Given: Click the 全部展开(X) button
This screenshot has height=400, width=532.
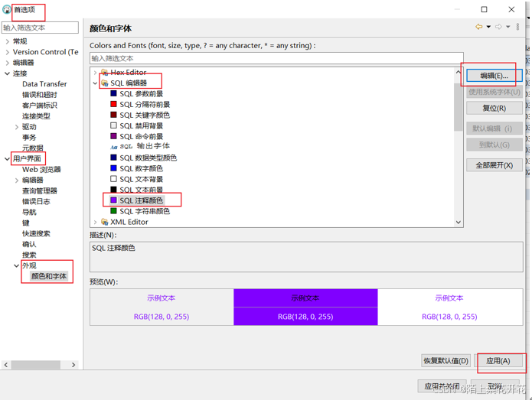Looking at the screenshot, I should point(494,165).
